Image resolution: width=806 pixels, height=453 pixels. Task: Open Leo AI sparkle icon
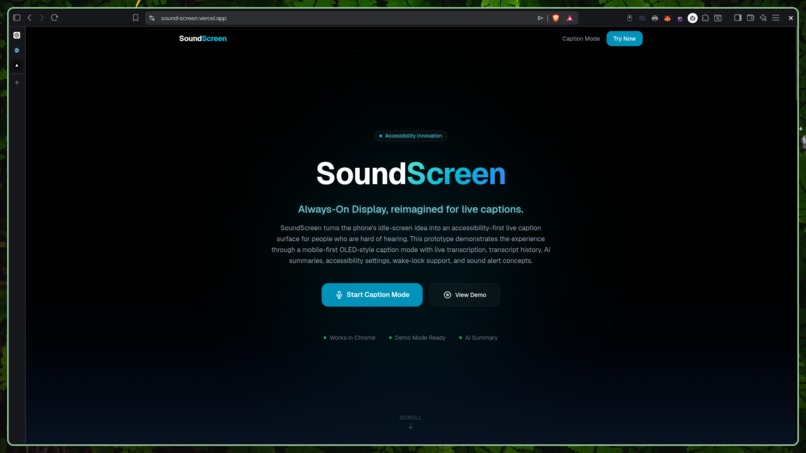point(763,18)
